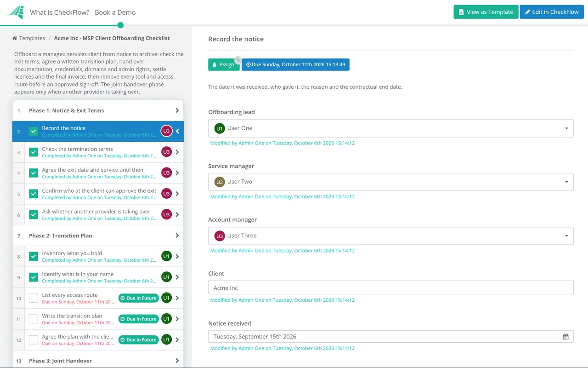Uncheck Identify what is in your name task
Image resolution: width=588 pixels, height=368 pixels.
pos(34,277)
